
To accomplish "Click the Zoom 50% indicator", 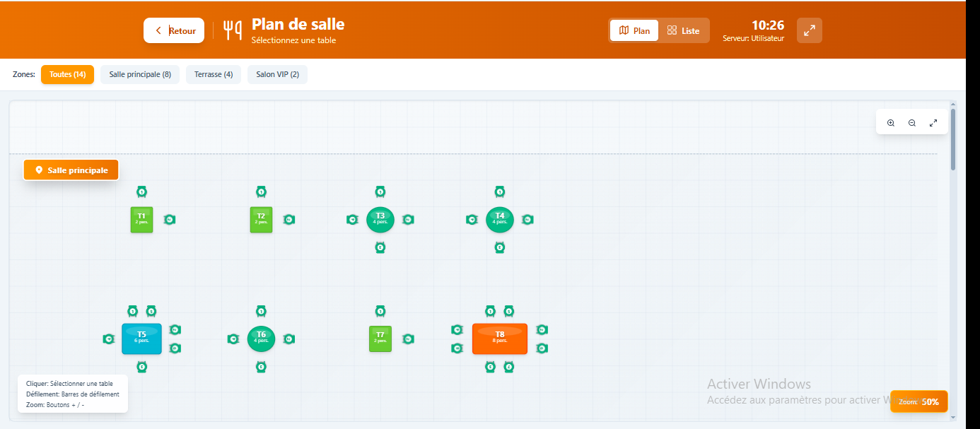I will coord(919,401).
